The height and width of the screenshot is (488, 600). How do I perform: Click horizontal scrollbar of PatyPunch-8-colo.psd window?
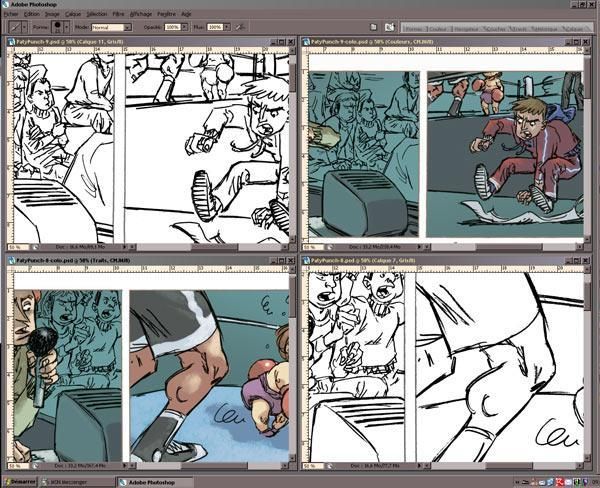210,466
